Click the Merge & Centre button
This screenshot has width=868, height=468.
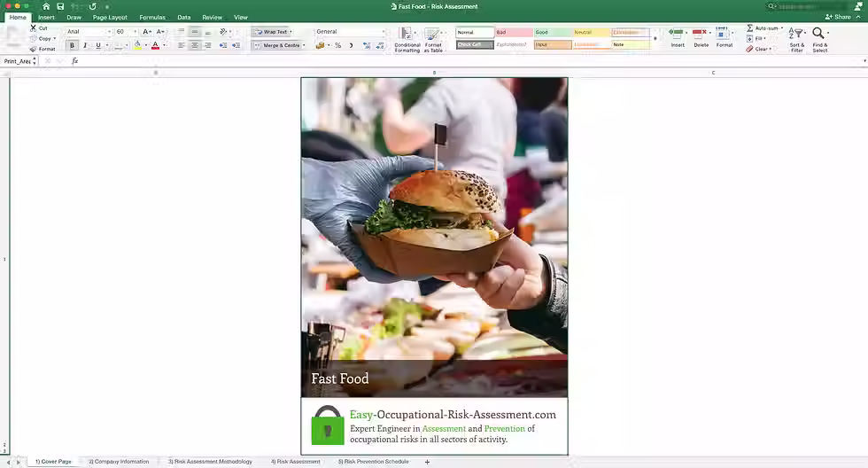coord(276,45)
